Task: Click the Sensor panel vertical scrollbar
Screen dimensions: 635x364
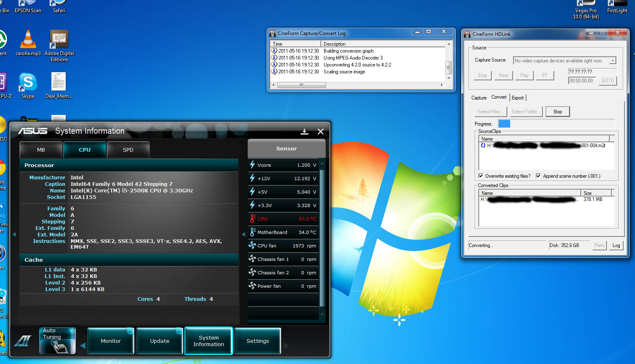Action: (322, 238)
